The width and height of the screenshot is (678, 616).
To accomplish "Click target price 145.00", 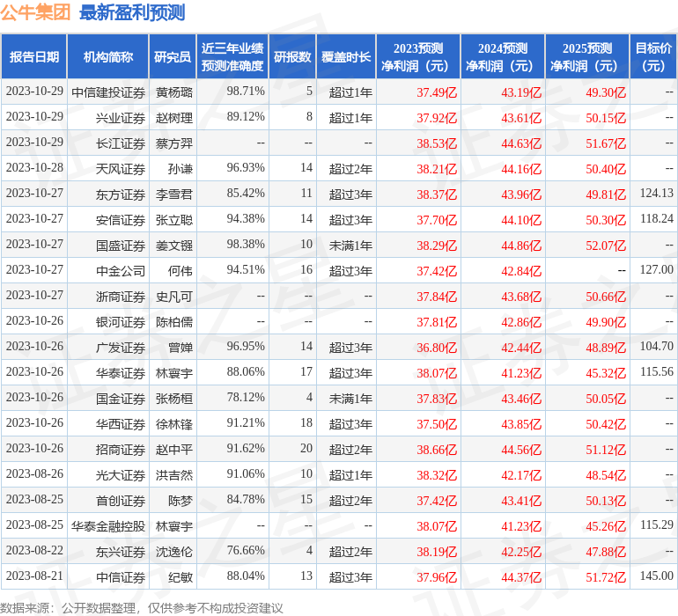I will [x=656, y=576].
